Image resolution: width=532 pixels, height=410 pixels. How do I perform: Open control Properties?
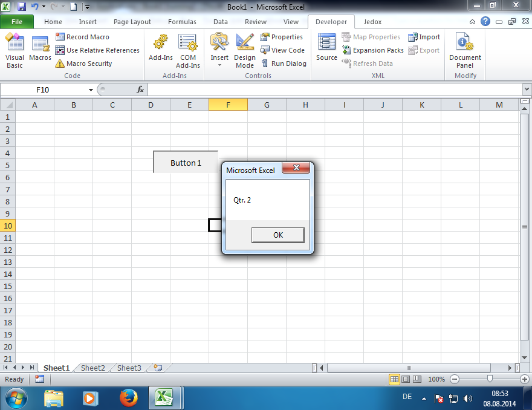point(282,37)
